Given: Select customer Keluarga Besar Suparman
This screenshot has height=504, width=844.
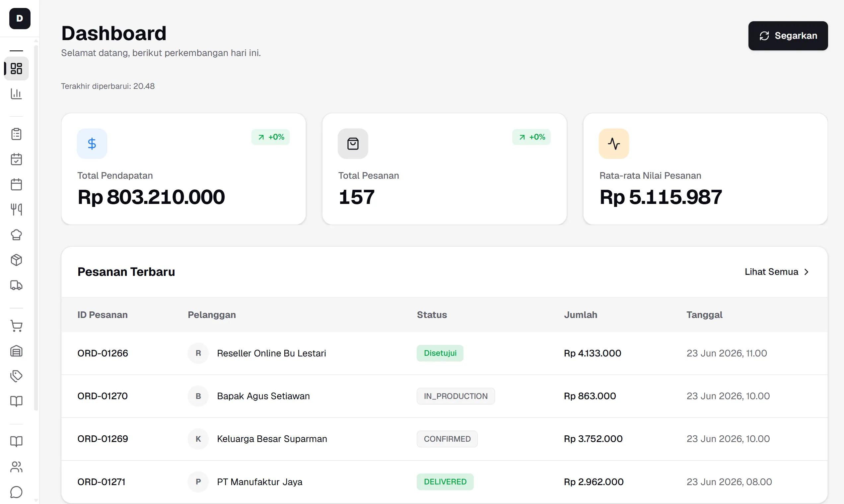Looking at the screenshot, I should pos(272,439).
